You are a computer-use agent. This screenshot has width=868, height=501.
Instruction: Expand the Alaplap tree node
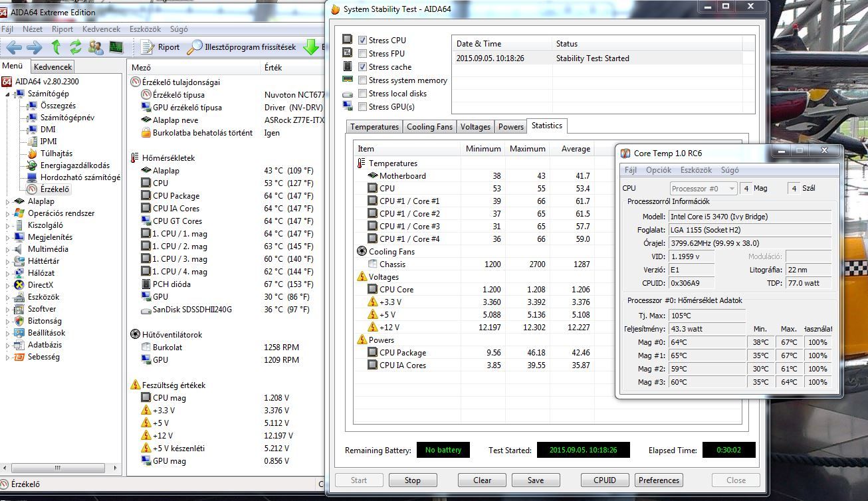8,201
